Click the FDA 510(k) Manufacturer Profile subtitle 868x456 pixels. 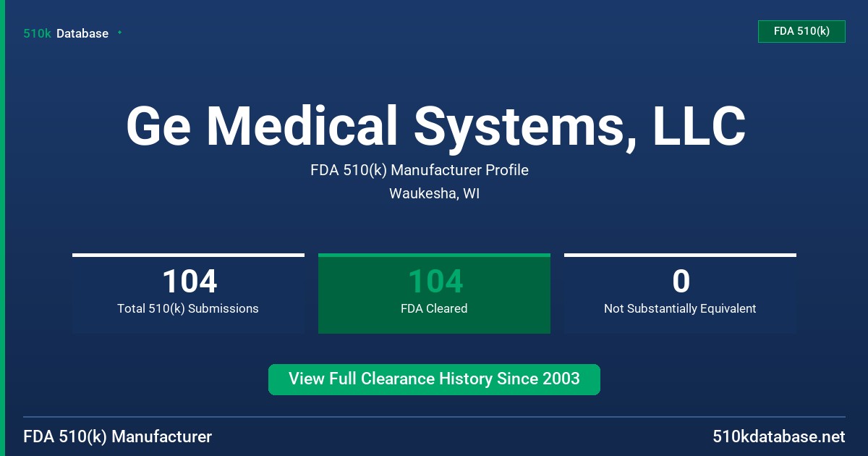(420, 170)
